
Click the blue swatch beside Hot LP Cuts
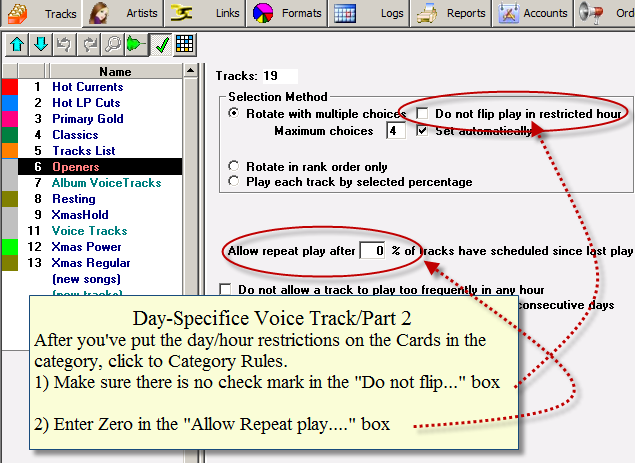click(x=10, y=102)
